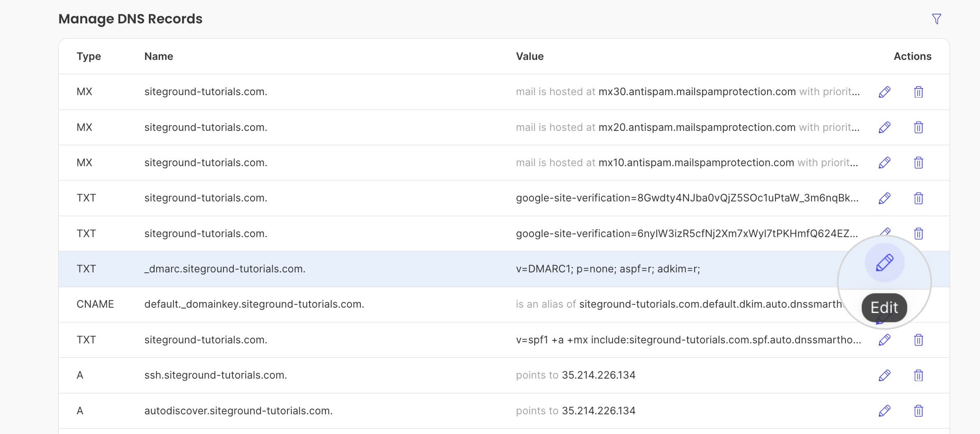Edit the autodiscover A record
980x434 pixels.
pyautogui.click(x=884, y=410)
